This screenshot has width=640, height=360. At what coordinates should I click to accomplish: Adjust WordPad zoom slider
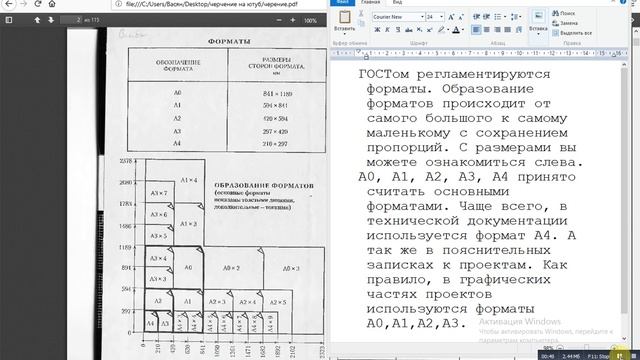(587, 348)
